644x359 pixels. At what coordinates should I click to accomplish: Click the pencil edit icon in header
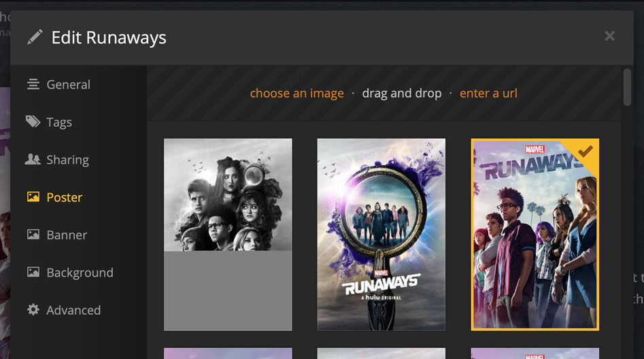pyautogui.click(x=35, y=37)
